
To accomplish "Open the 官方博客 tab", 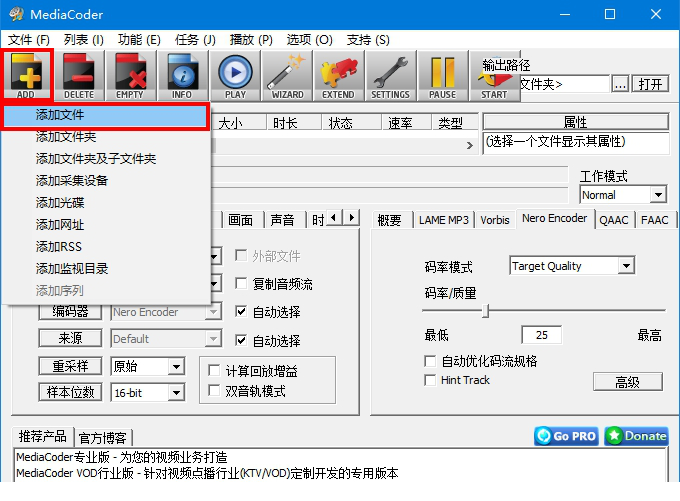I will coord(103,438).
